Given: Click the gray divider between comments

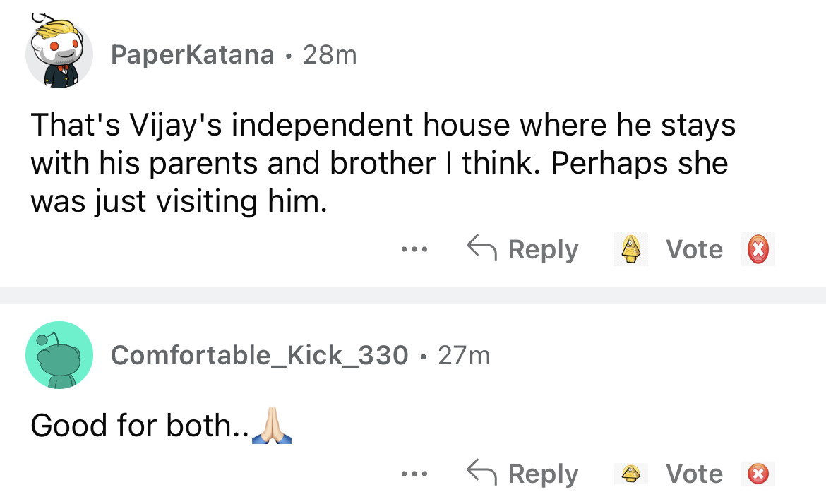Looking at the screenshot, I should [413, 296].
